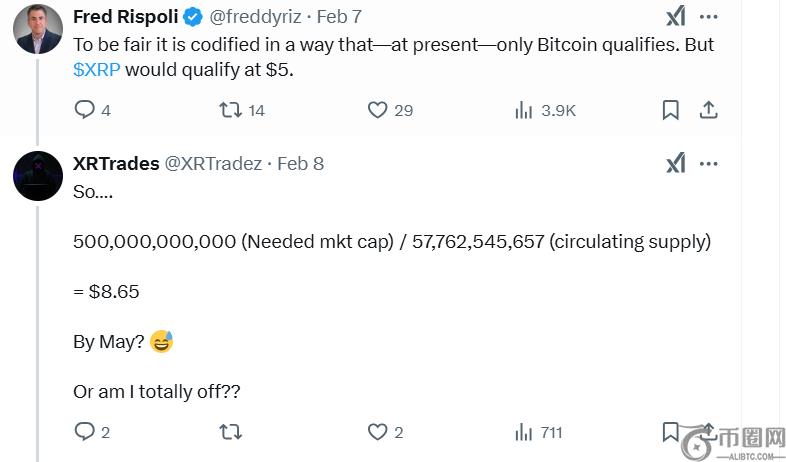Open the Feb 8 tweet timestamp
The image size is (786, 462).
pyautogui.click(x=300, y=163)
